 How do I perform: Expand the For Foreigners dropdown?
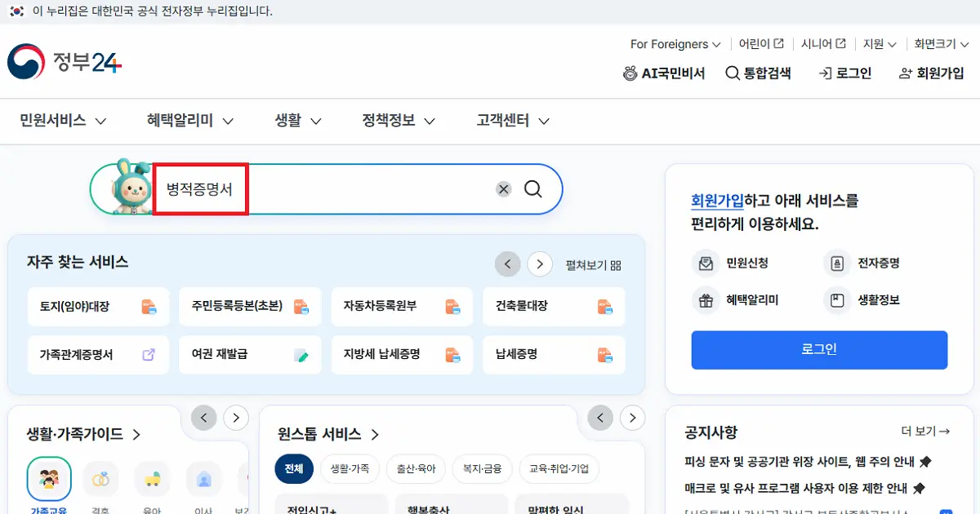click(x=675, y=44)
